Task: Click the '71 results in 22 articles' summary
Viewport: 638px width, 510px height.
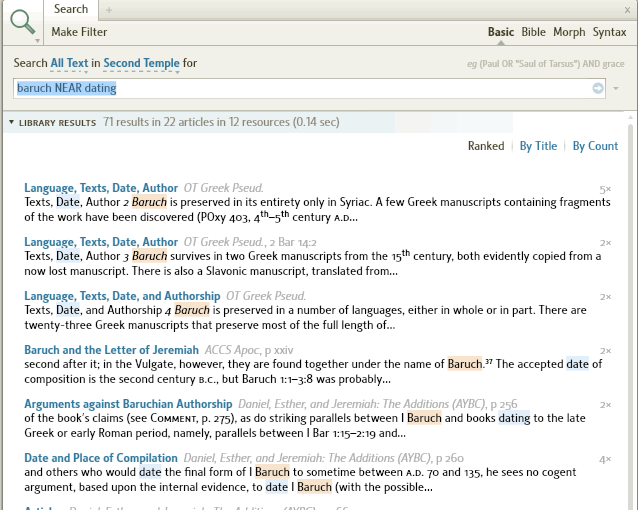Action: 221,122
